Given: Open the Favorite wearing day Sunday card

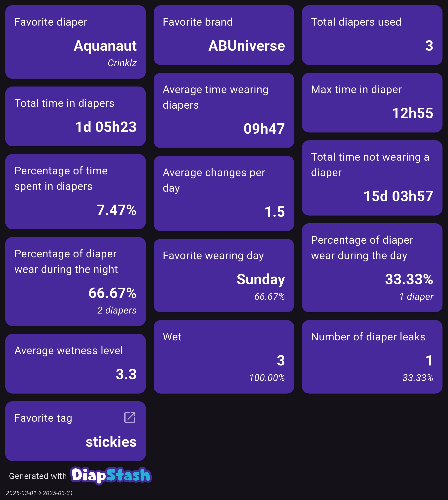Looking at the screenshot, I should point(224,275).
